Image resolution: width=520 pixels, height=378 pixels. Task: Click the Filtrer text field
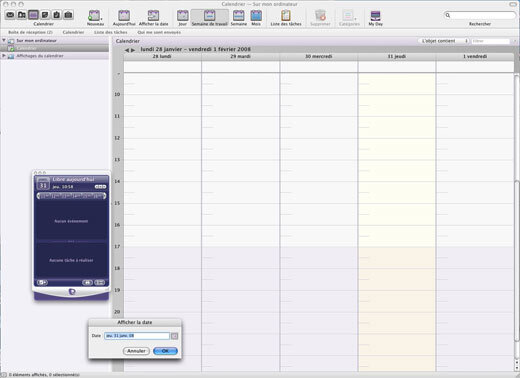pyautogui.click(x=490, y=41)
